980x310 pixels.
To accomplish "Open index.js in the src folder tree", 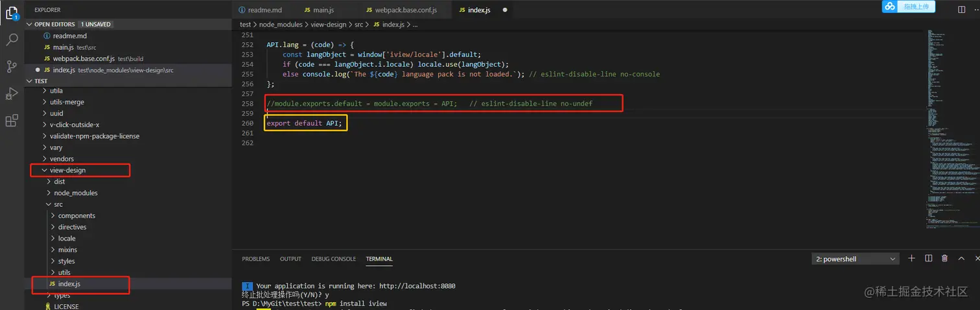I will tap(128, 283).
